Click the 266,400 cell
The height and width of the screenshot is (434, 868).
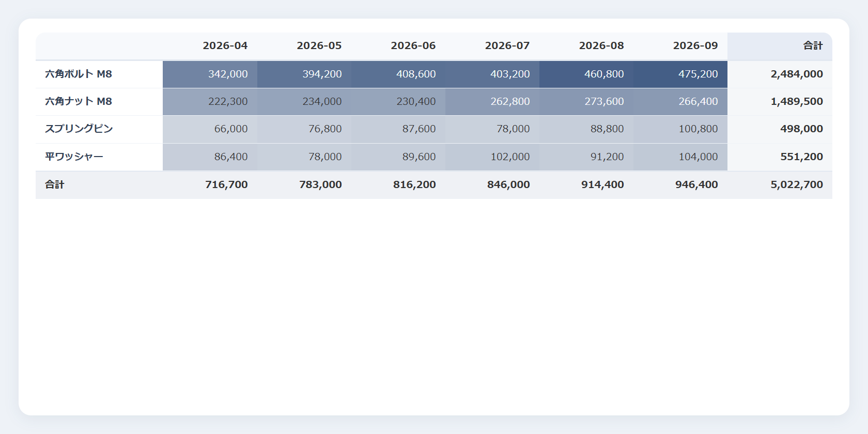(x=680, y=102)
